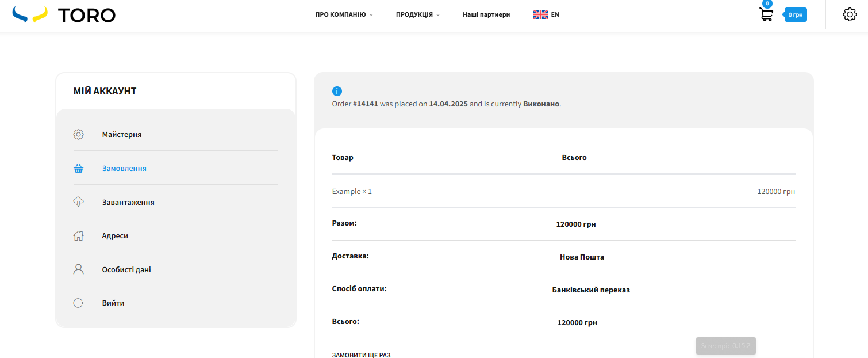Go to the Завантаження section
The width and height of the screenshot is (868, 358).
coord(128,202)
